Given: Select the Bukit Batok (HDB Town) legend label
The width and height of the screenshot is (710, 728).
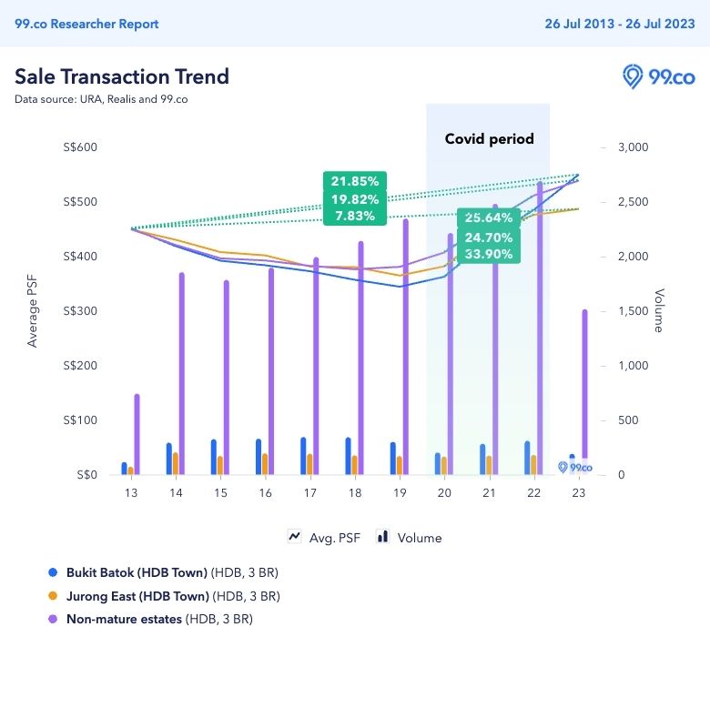Looking at the screenshot, I should click(x=172, y=572).
